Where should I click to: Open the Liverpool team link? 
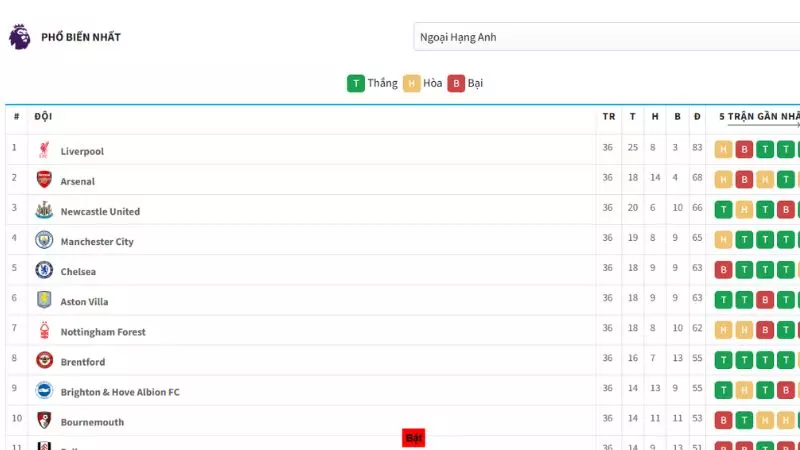[x=82, y=151]
